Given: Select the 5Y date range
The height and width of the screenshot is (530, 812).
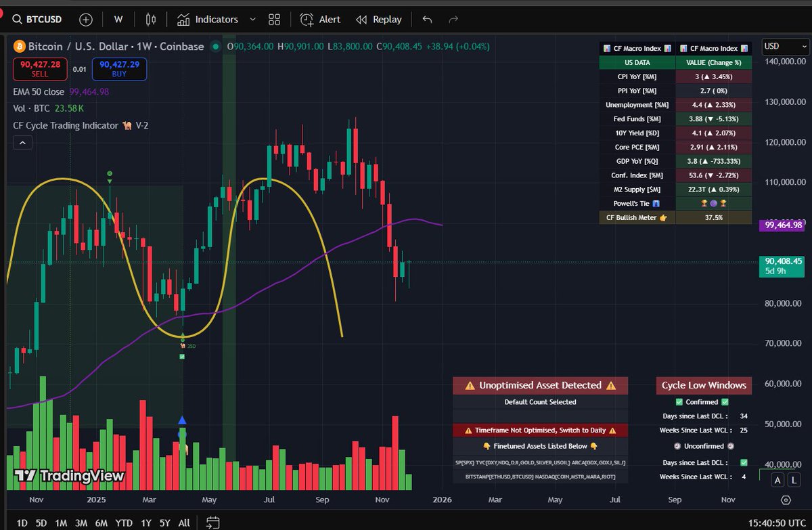Looking at the screenshot, I should 164,523.
